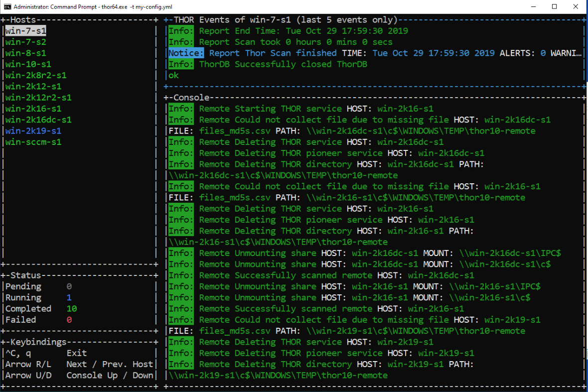Select the win-2k8r2-s1 host entry
588x392 pixels.
click(36, 75)
